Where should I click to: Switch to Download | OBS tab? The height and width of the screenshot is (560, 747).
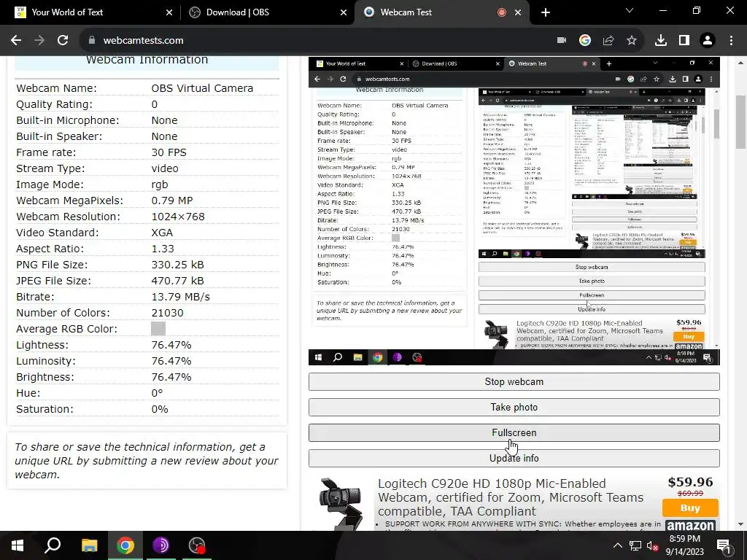tap(267, 12)
